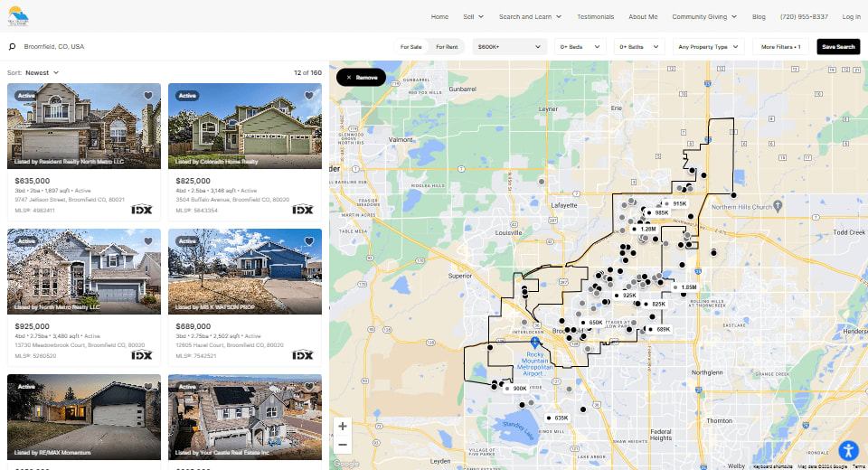Click the Log In link
The image size is (868, 470).
click(851, 16)
